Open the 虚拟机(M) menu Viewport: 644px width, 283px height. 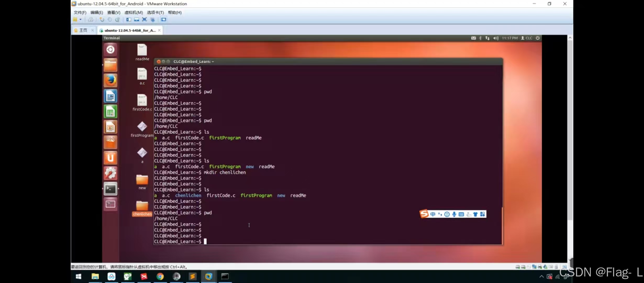tap(134, 13)
